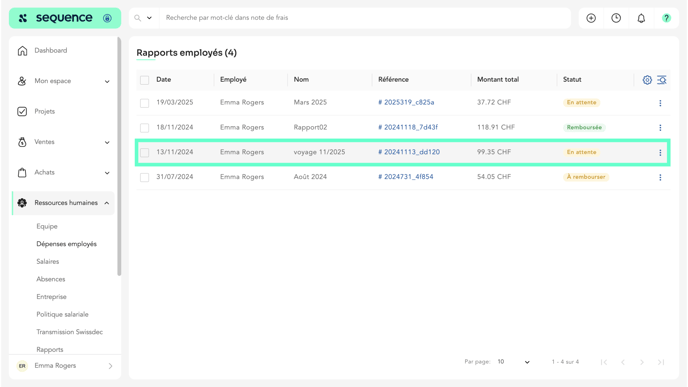Go to the next page arrow
This screenshot has width=688, height=387.
[x=642, y=362]
